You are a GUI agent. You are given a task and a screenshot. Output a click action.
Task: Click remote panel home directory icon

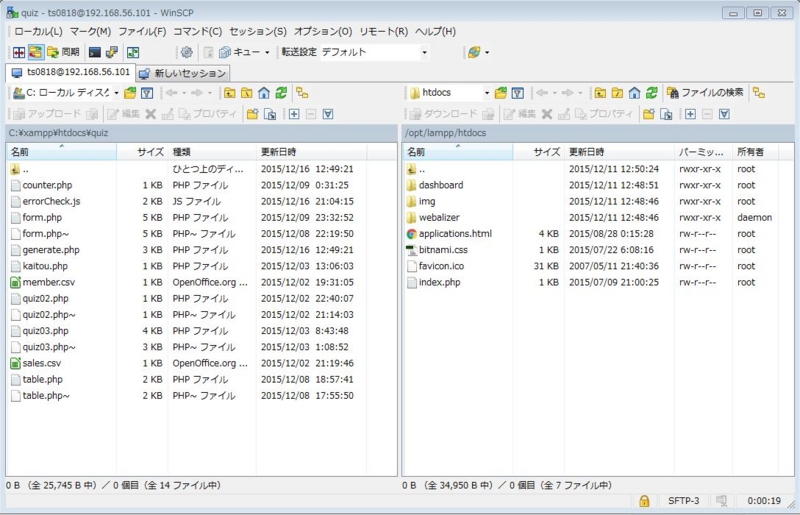tap(634, 93)
